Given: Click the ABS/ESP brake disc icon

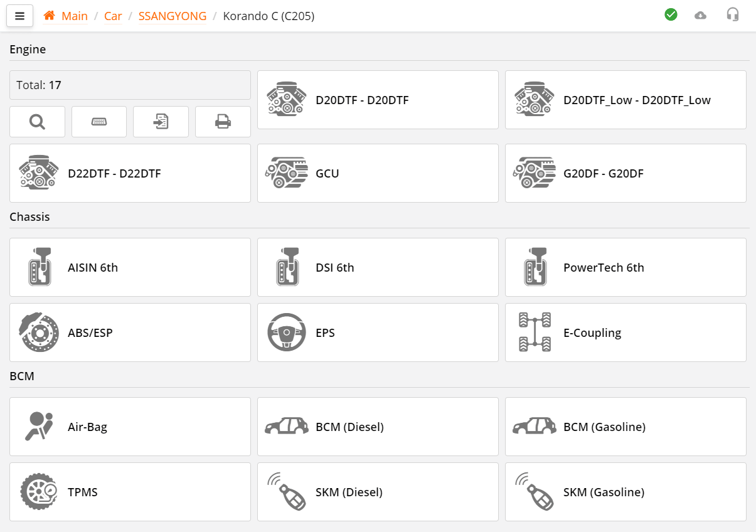Looking at the screenshot, I should [38, 332].
